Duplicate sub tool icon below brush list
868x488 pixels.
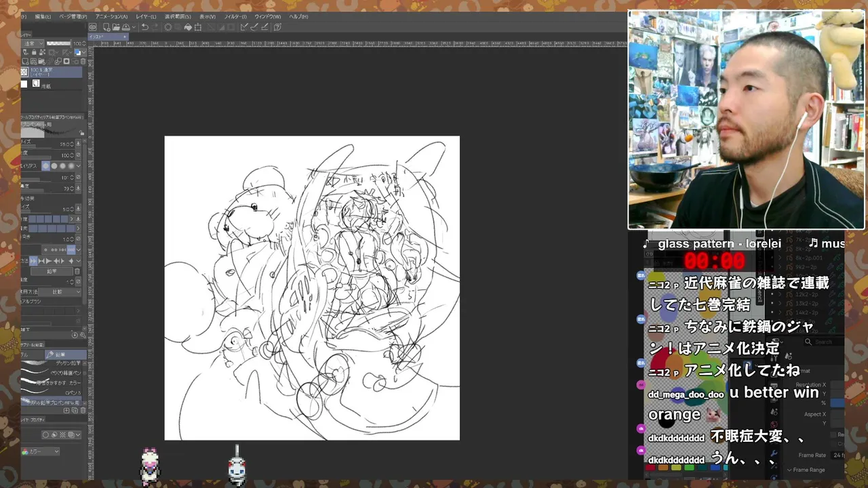[x=75, y=411]
